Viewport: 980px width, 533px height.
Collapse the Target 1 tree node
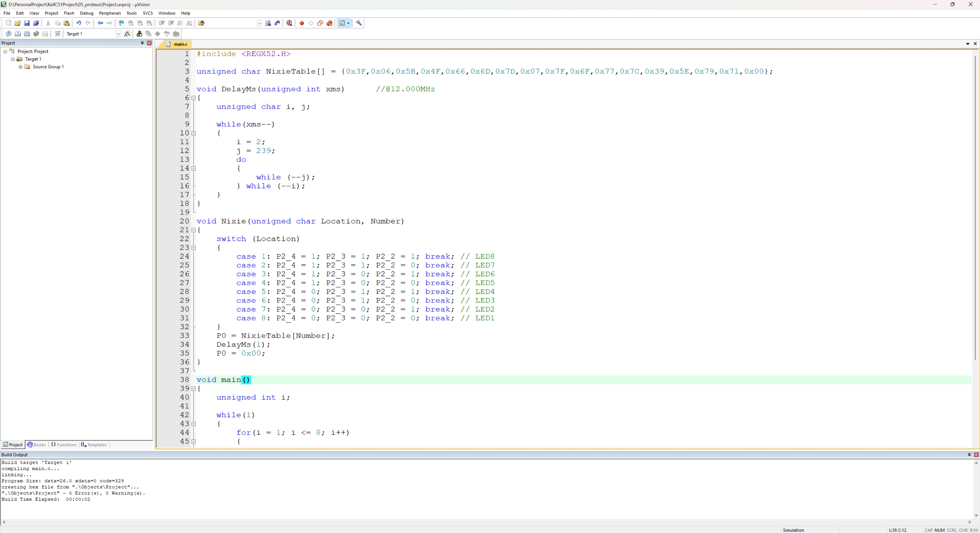click(13, 59)
